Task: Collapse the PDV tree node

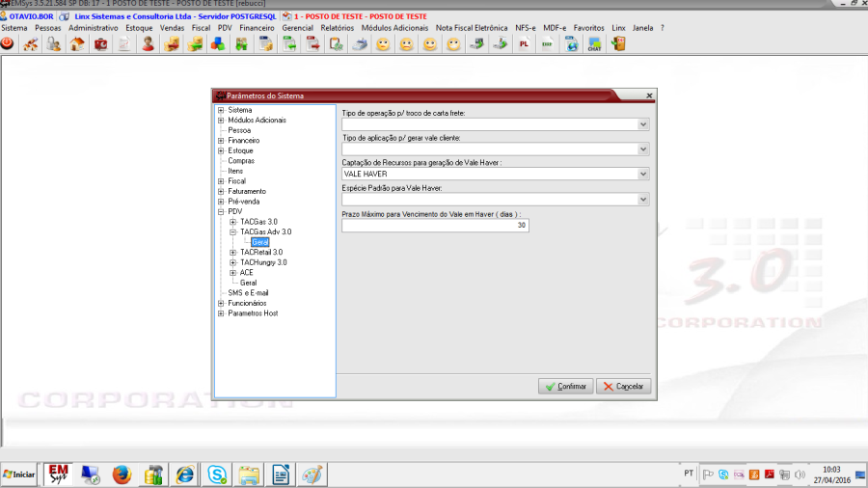Action: tap(221, 212)
